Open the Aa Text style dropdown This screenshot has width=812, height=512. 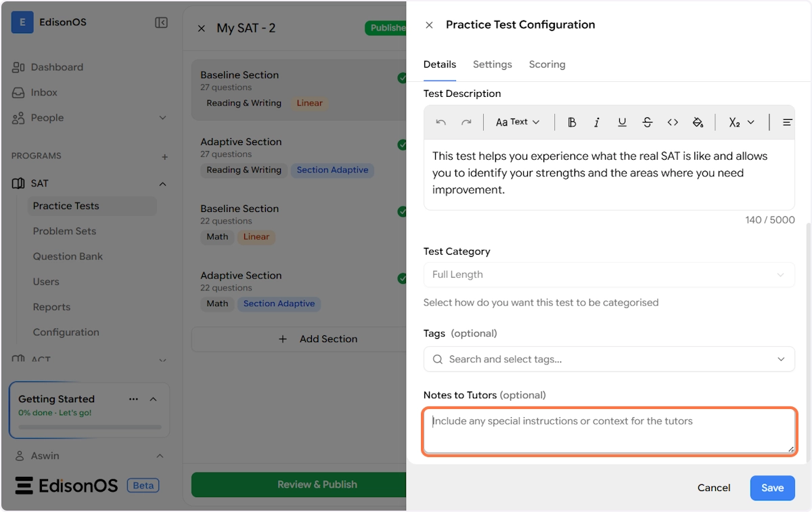coord(518,123)
